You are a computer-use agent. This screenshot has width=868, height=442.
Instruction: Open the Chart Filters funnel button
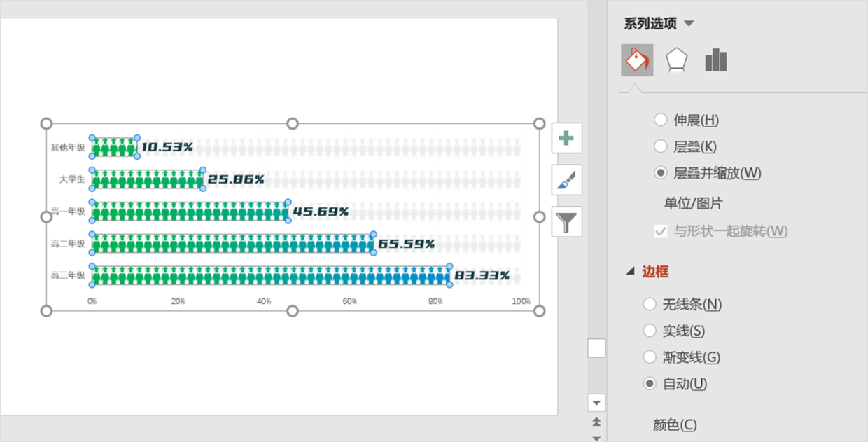click(x=566, y=222)
